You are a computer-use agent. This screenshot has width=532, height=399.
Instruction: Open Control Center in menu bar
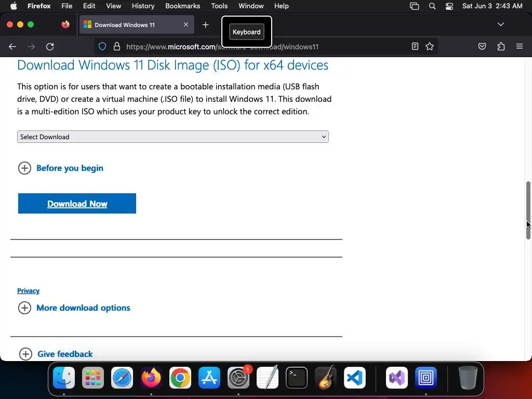(449, 6)
